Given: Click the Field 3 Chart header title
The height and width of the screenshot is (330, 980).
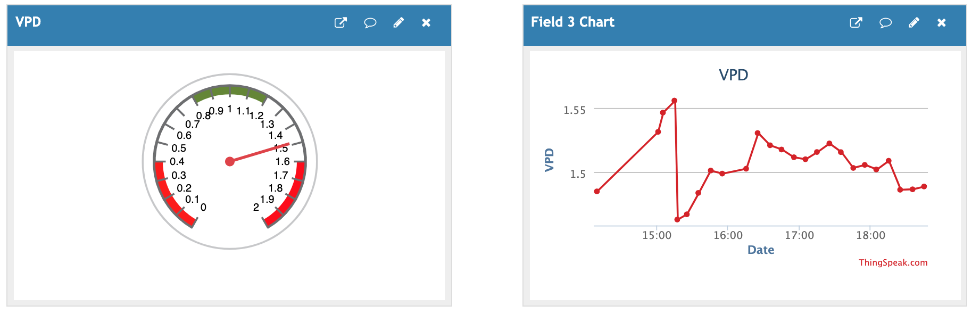Looking at the screenshot, I should (572, 22).
